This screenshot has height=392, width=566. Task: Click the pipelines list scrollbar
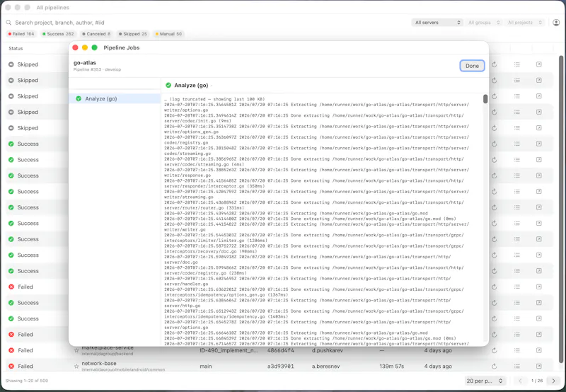click(x=561, y=209)
